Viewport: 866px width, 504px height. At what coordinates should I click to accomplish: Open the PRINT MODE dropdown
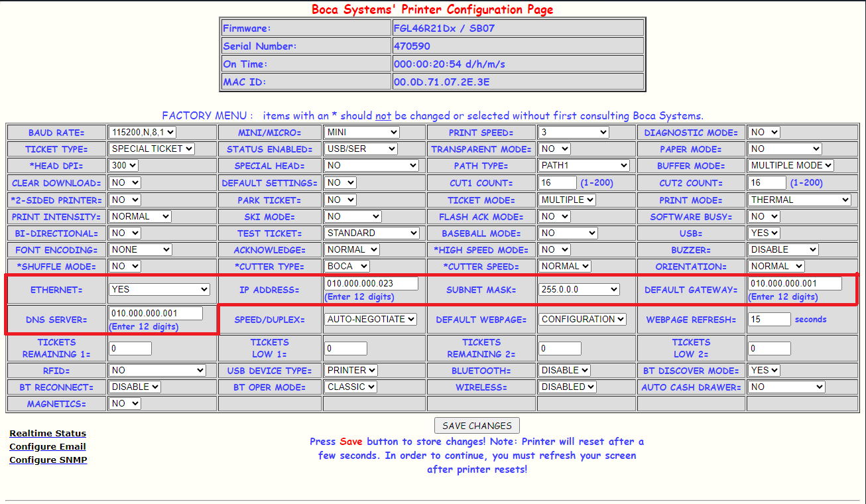pyautogui.click(x=800, y=200)
